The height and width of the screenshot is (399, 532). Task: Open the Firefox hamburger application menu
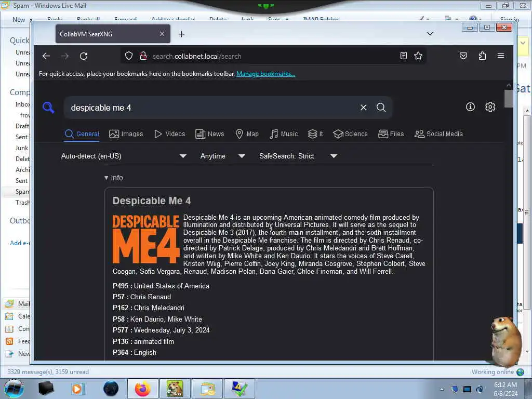click(501, 56)
